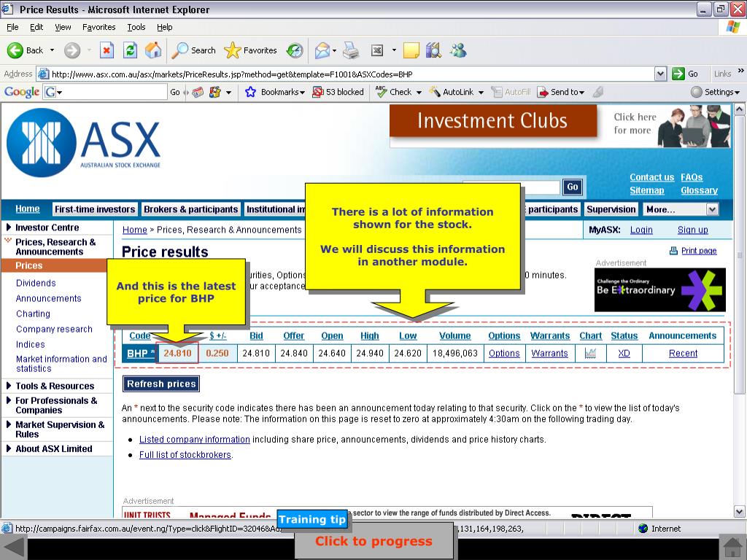
Task: Click the Stop page loading icon
Action: pos(107,50)
